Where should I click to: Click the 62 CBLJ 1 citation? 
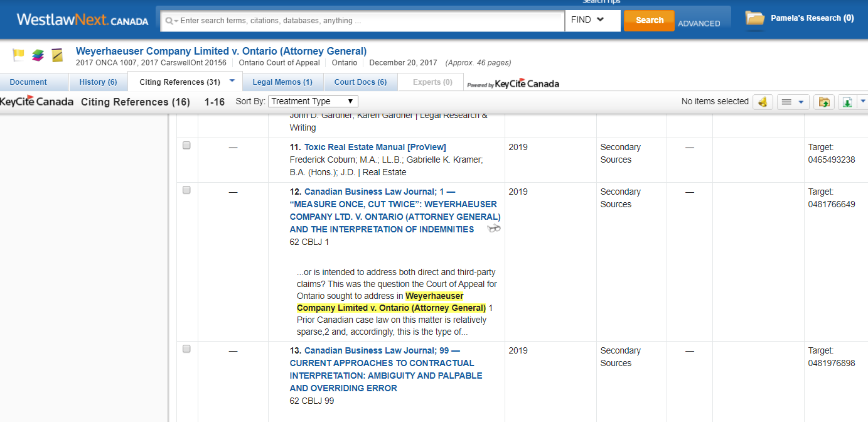tap(309, 242)
